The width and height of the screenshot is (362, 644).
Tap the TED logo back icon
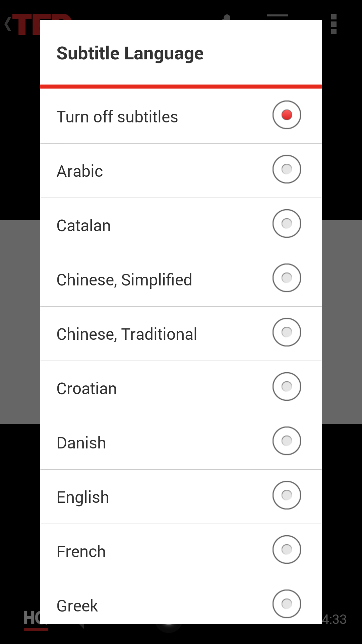coord(22,24)
